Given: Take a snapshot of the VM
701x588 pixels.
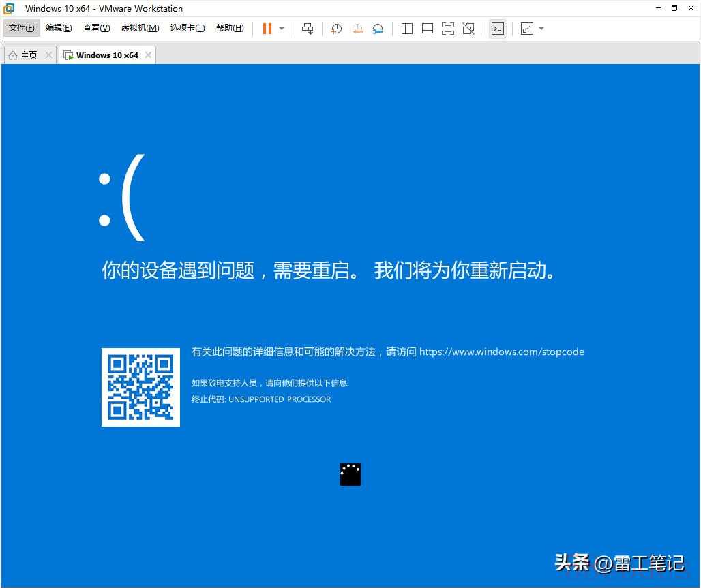Looking at the screenshot, I should click(x=336, y=29).
